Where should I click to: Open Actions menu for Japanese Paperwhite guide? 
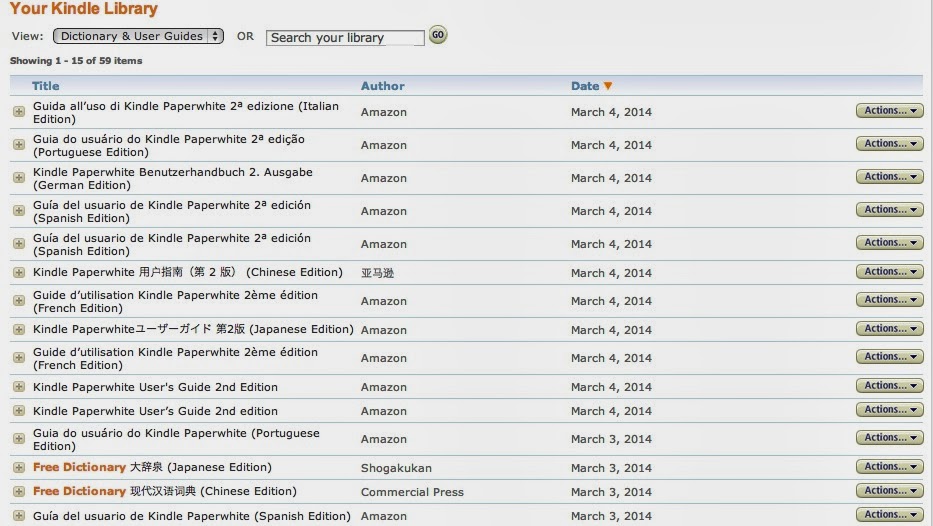click(890, 328)
